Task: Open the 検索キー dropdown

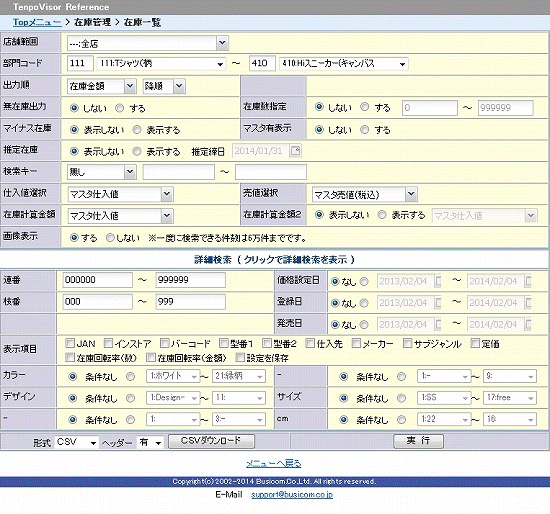Action: coord(101,172)
